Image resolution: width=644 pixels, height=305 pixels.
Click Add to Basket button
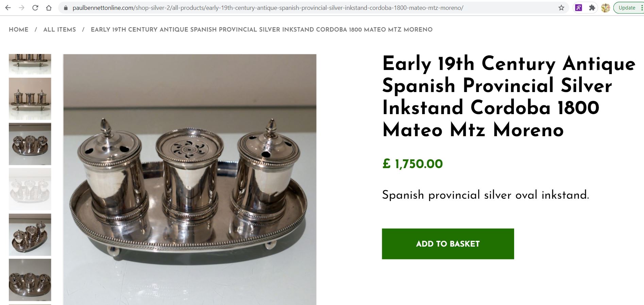click(447, 244)
